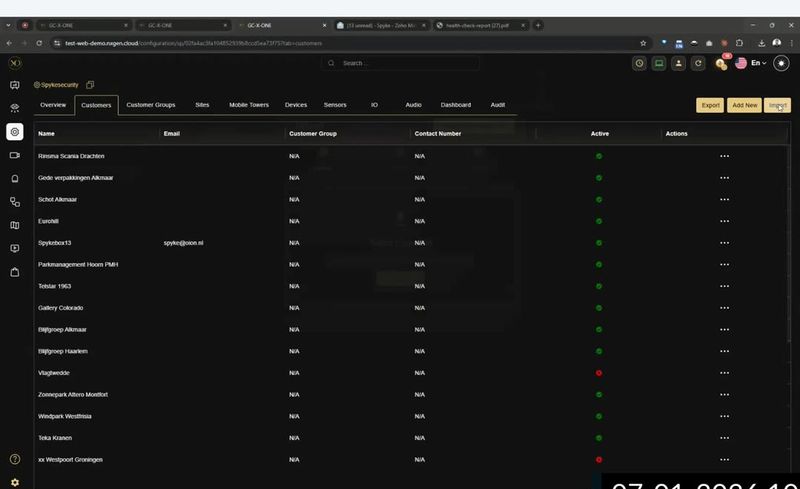Click the spyke@oion.nl email cell
Viewport: 800px width, 489px height.
183,243
